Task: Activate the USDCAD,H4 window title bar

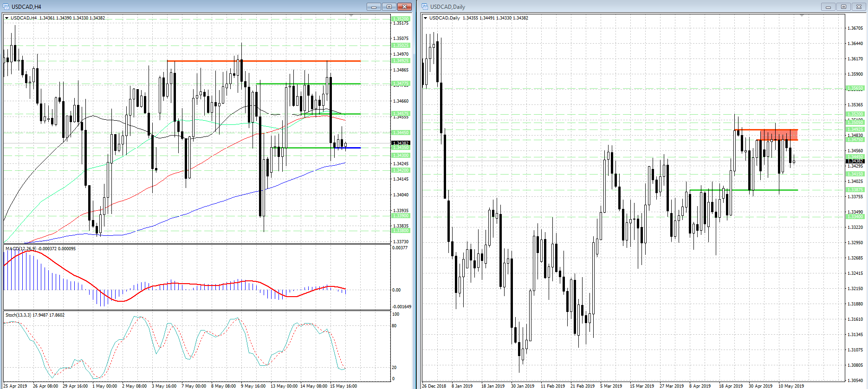Action: (186, 6)
